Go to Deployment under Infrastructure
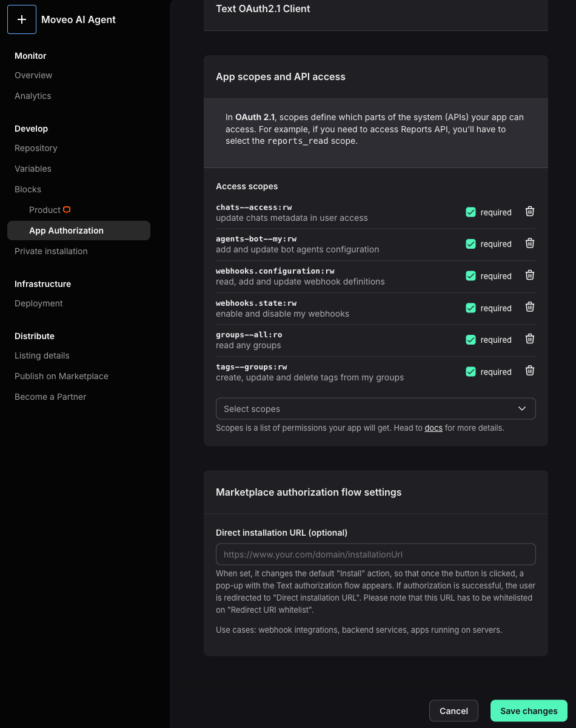576x728 pixels. [x=39, y=303]
